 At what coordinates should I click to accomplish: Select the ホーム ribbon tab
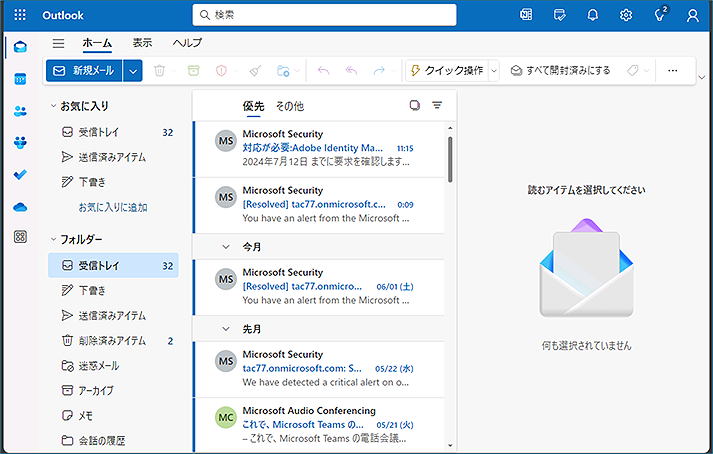[97, 43]
